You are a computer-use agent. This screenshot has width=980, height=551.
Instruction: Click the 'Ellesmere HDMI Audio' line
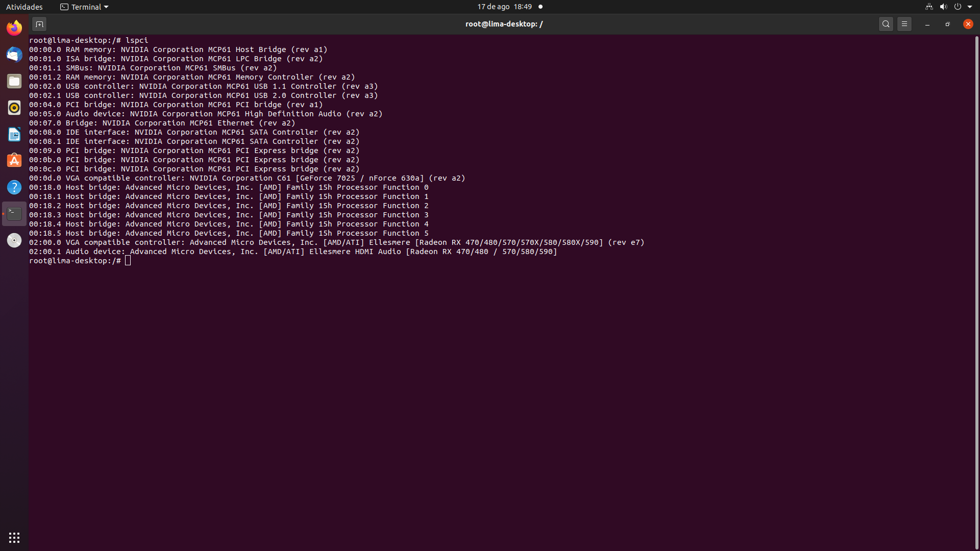[293, 252]
